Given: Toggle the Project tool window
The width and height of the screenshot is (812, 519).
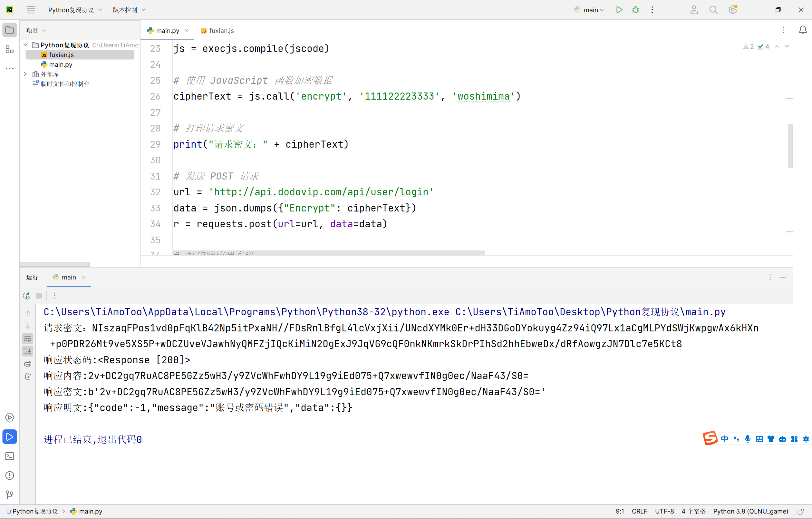Looking at the screenshot, I should (10, 30).
